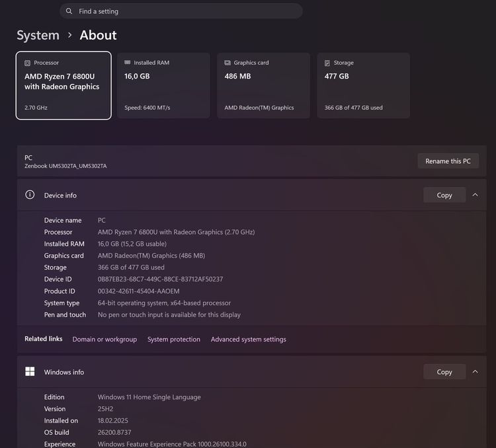The image size is (496, 448).
Task: Click Rename this PC button
Action: (x=448, y=161)
